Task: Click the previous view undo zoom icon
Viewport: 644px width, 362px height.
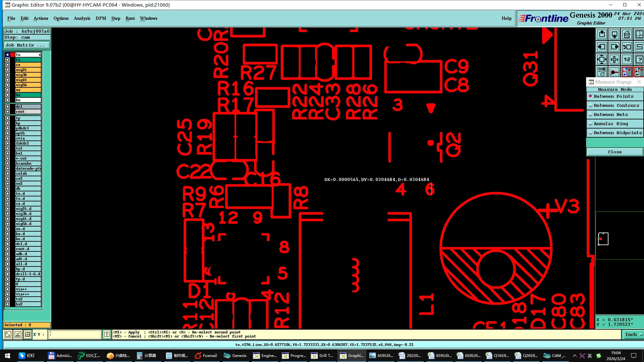Action: tap(627, 47)
